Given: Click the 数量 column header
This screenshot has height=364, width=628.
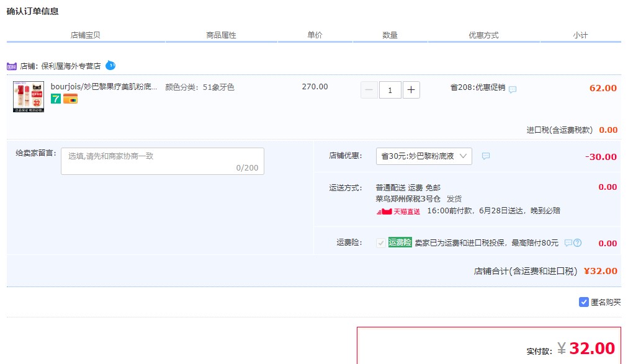Looking at the screenshot, I should click(x=390, y=35).
